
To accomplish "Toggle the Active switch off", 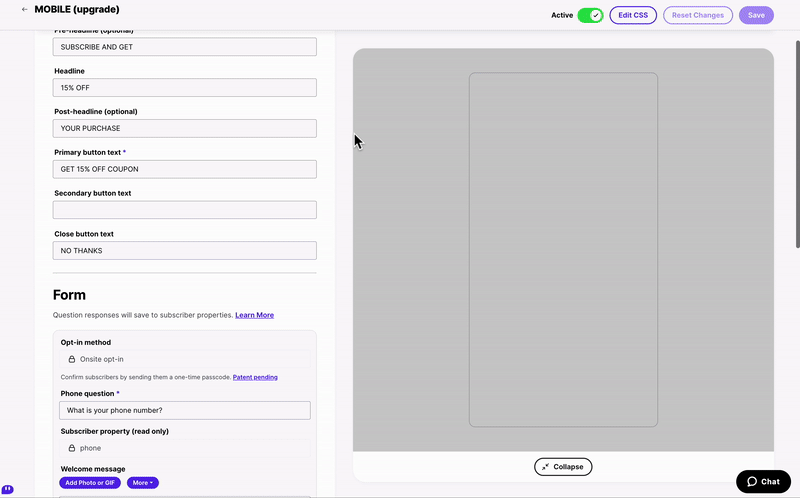I will pos(590,15).
